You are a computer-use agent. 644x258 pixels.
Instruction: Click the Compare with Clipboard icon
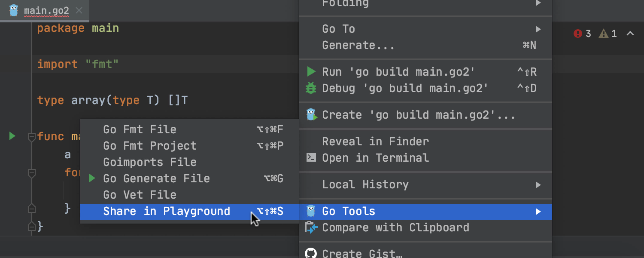(311, 227)
